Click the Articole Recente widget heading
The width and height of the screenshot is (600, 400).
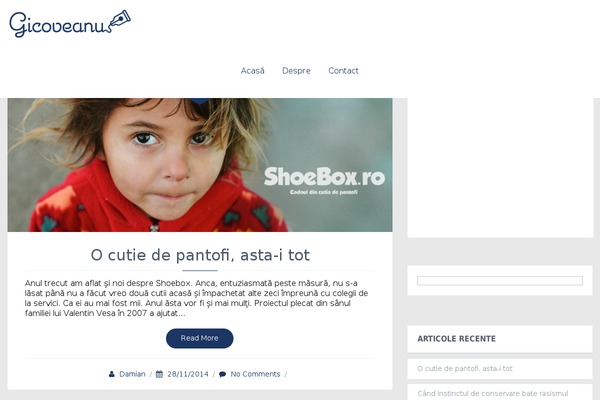tap(457, 339)
